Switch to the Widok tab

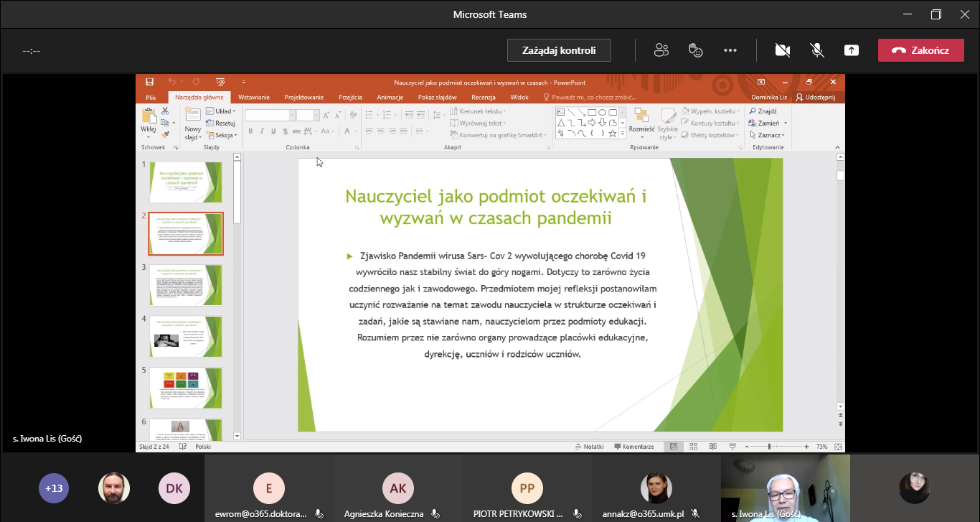coord(519,97)
